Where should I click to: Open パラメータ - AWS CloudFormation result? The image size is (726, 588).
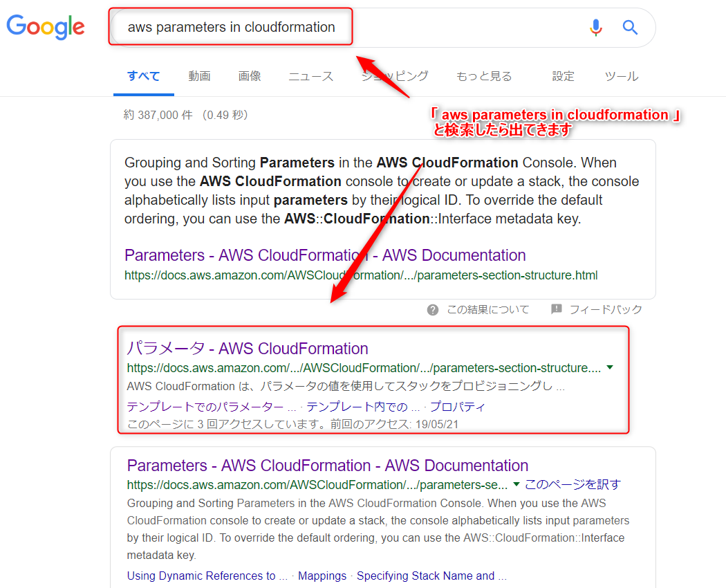(x=248, y=349)
